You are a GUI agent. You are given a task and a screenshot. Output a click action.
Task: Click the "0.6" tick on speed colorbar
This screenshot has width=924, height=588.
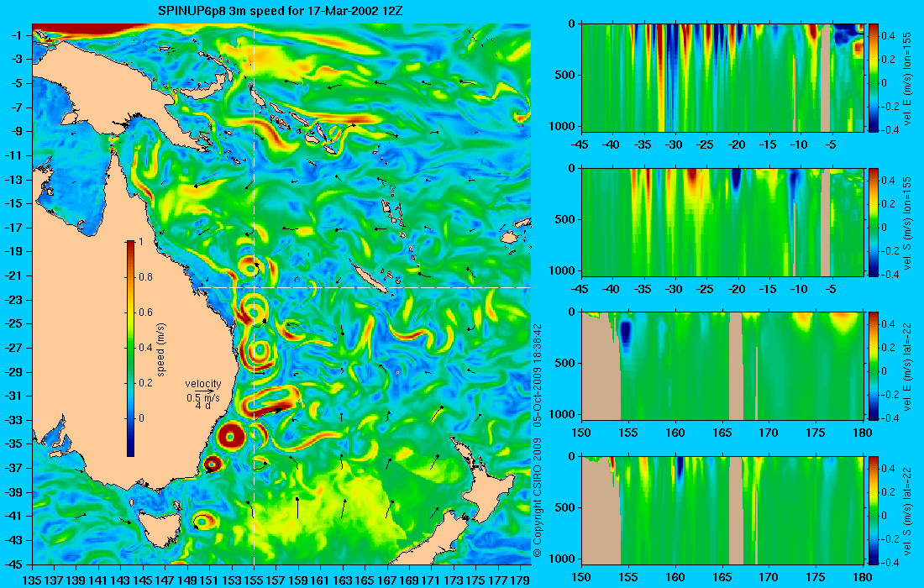[x=145, y=312]
